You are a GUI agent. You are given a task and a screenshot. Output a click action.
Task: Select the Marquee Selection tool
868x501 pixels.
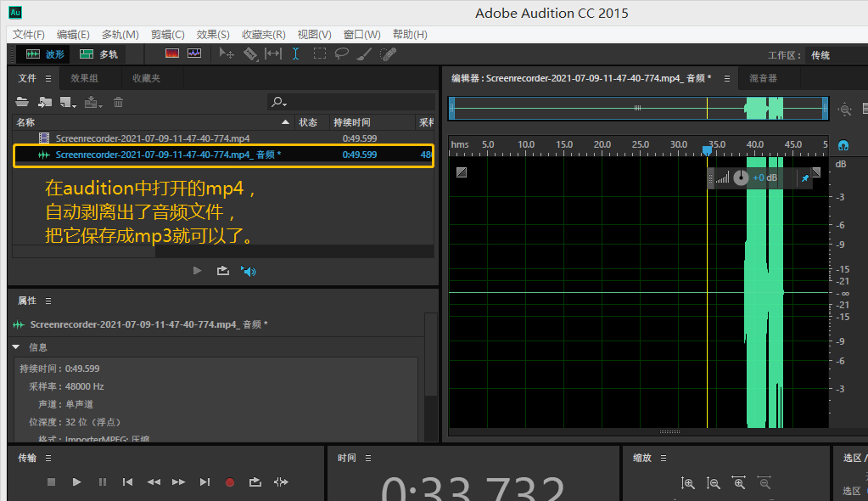pos(319,53)
